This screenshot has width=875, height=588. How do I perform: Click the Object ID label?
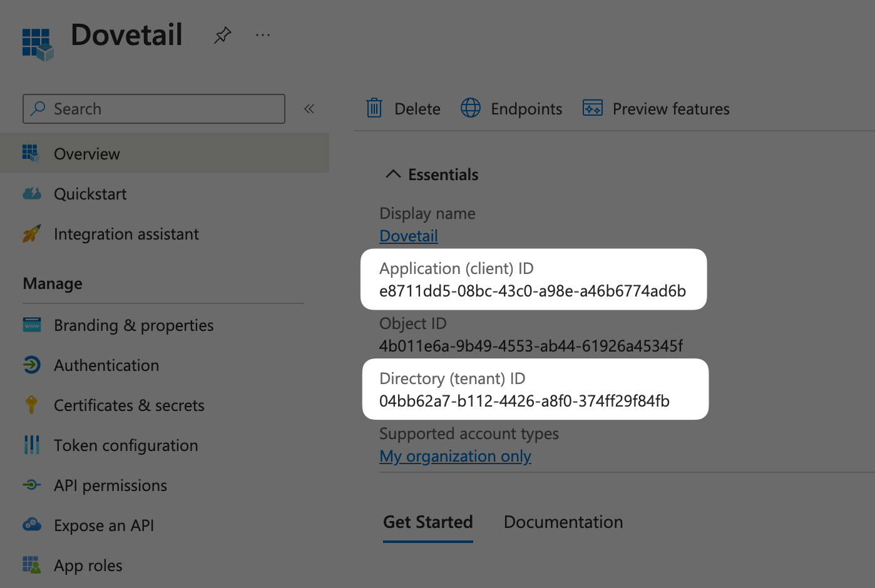click(413, 323)
